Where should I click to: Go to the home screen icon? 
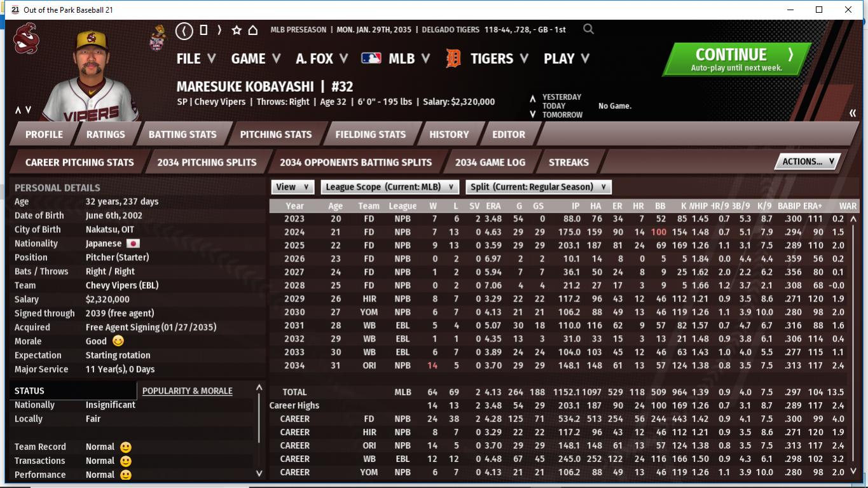pyautogui.click(x=252, y=30)
